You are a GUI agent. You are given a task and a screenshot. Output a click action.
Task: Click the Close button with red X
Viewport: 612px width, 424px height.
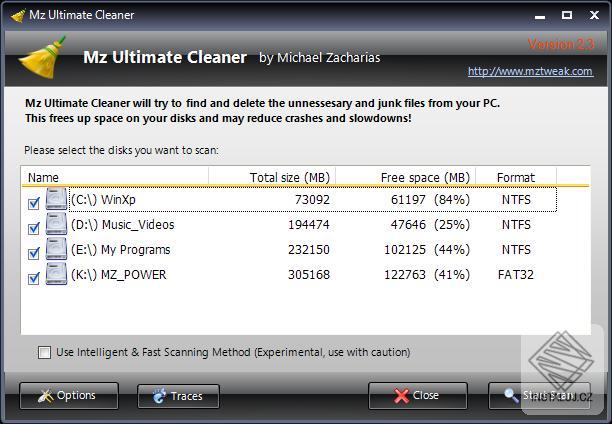click(418, 395)
